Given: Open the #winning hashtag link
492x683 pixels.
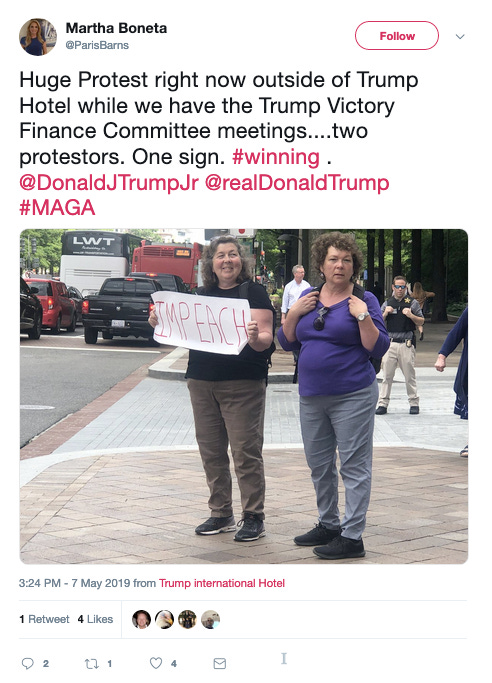Looking at the screenshot, I should [x=276, y=157].
